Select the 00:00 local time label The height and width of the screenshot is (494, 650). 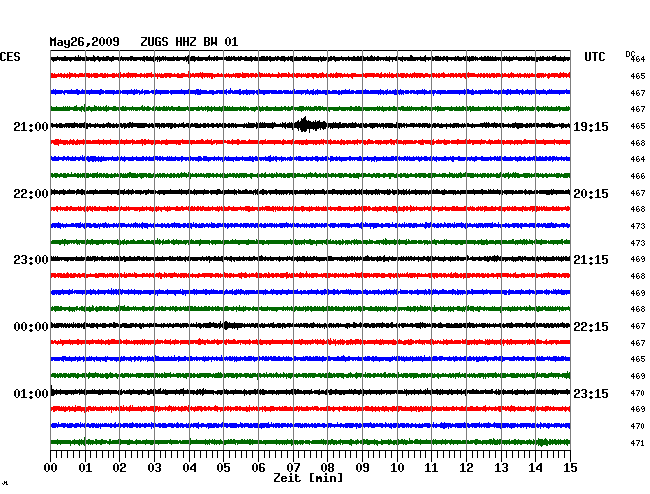coord(31,327)
